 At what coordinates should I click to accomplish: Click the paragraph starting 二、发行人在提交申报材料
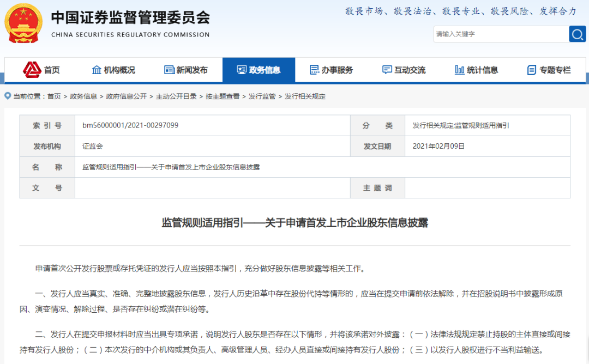click(x=295, y=342)
